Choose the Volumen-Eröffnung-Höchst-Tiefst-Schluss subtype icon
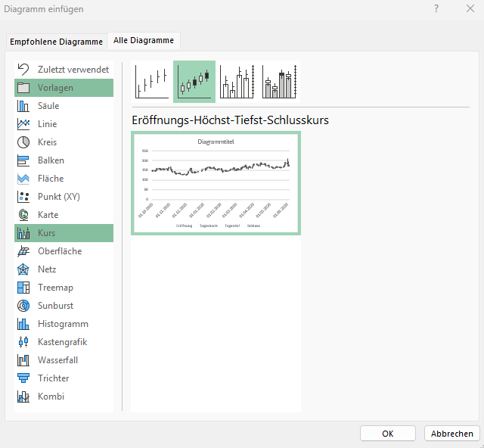 [x=279, y=82]
